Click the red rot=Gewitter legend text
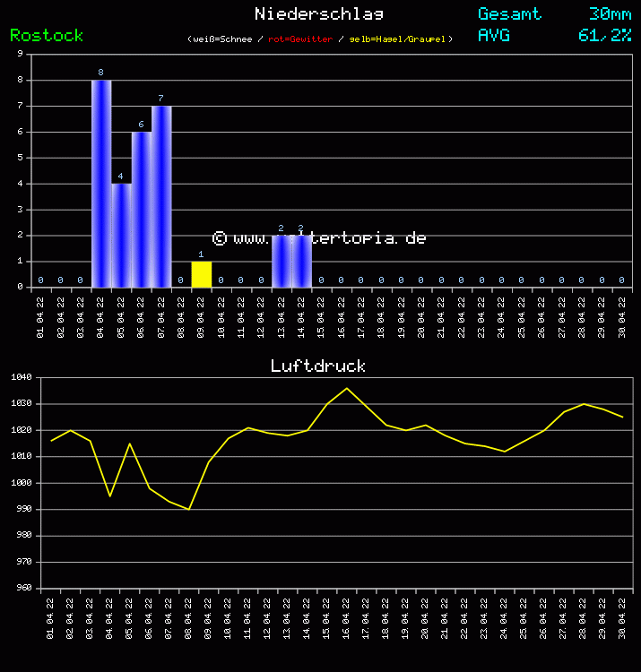 (x=300, y=39)
